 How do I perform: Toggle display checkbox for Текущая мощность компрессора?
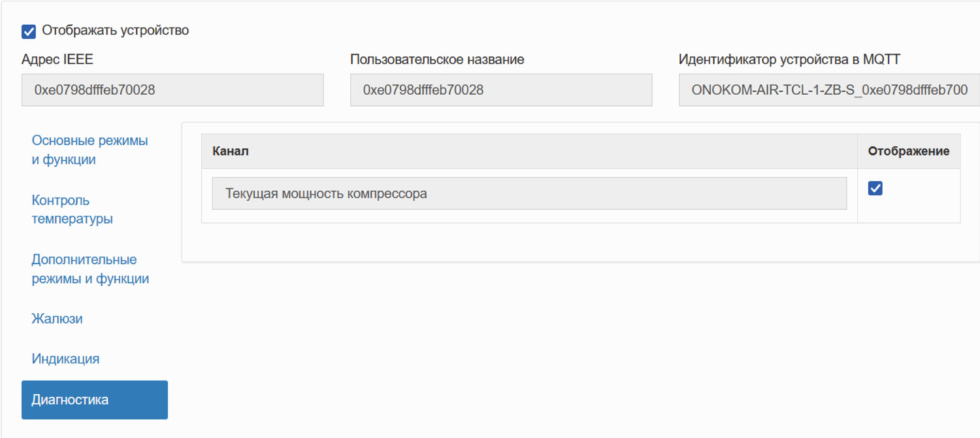[875, 188]
